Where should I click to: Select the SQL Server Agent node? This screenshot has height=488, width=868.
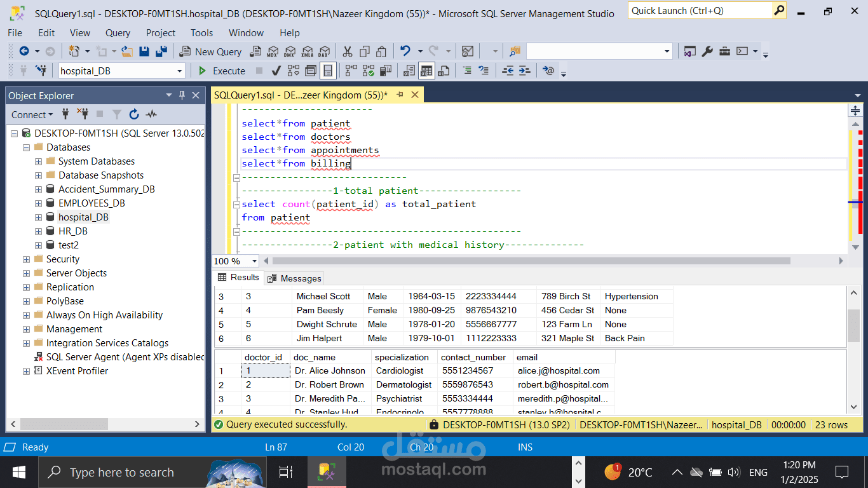[x=125, y=357]
